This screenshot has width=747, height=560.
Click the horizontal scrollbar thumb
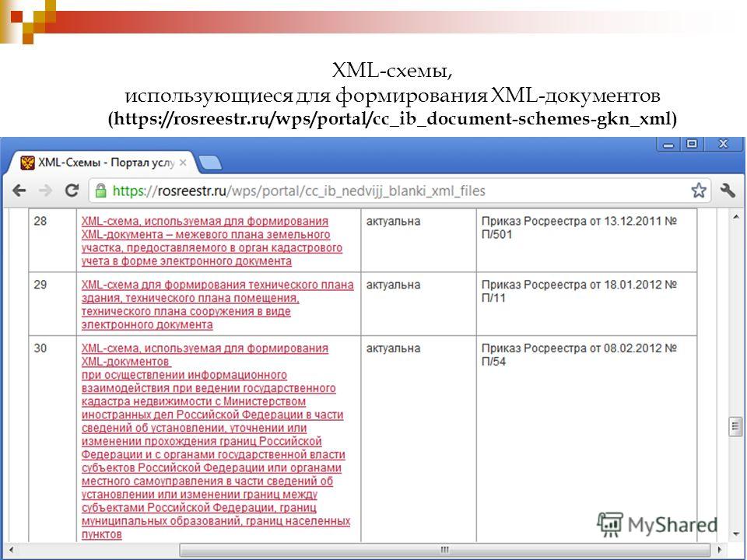(x=445, y=550)
